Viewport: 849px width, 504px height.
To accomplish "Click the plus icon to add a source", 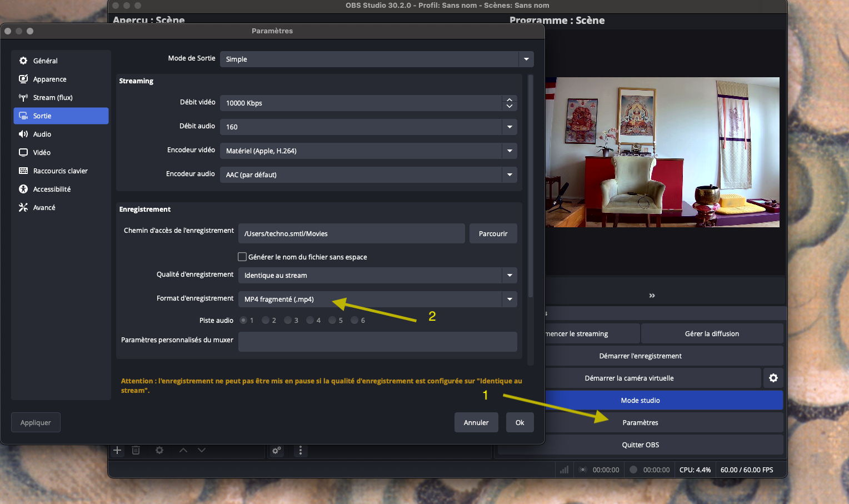I will 117,450.
